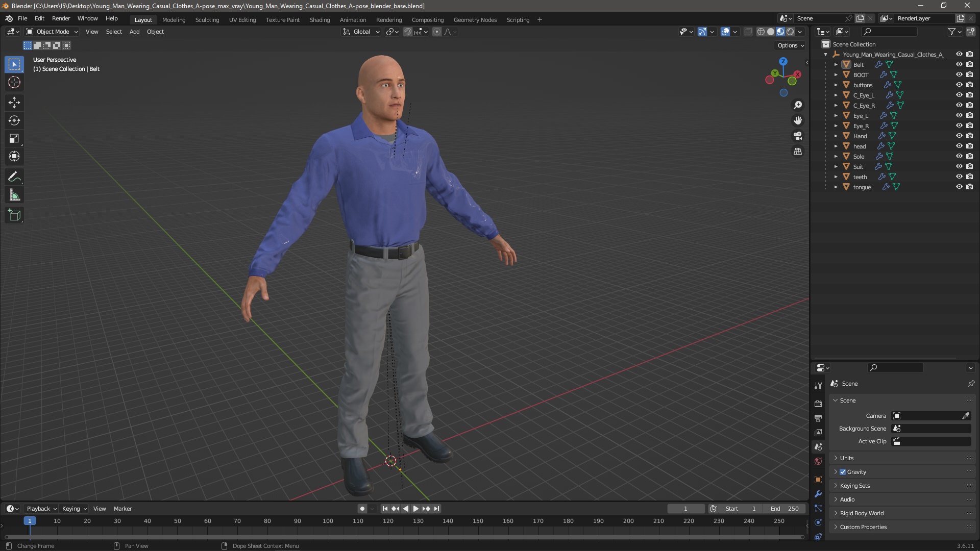The height and width of the screenshot is (551, 980).
Task: Expand the Rigid Body World panel
Action: click(x=862, y=513)
